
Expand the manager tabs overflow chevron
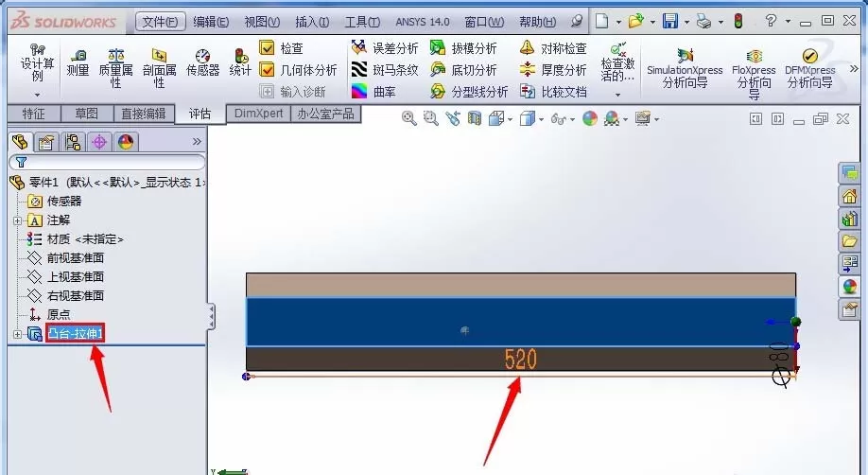(x=197, y=142)
